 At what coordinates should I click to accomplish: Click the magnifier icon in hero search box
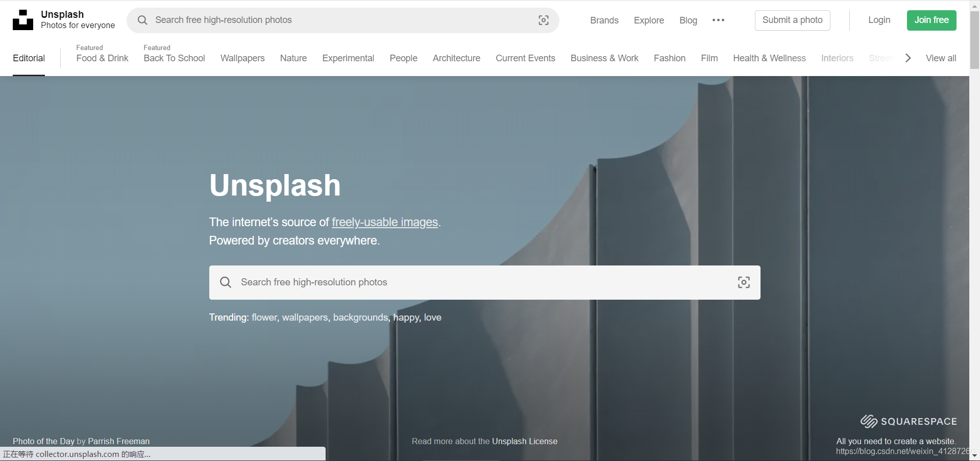[226, 282]
